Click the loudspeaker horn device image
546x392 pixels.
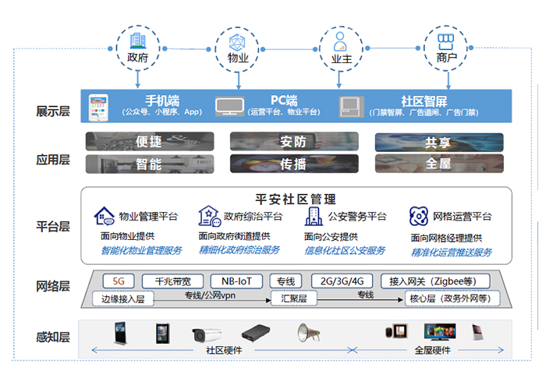[309, 333]
